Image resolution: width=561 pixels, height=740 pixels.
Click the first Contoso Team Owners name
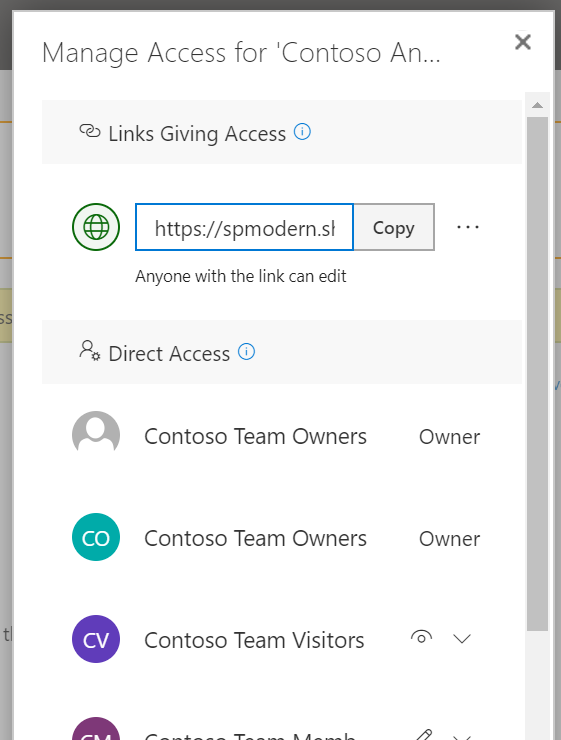[x=255, y=437]
